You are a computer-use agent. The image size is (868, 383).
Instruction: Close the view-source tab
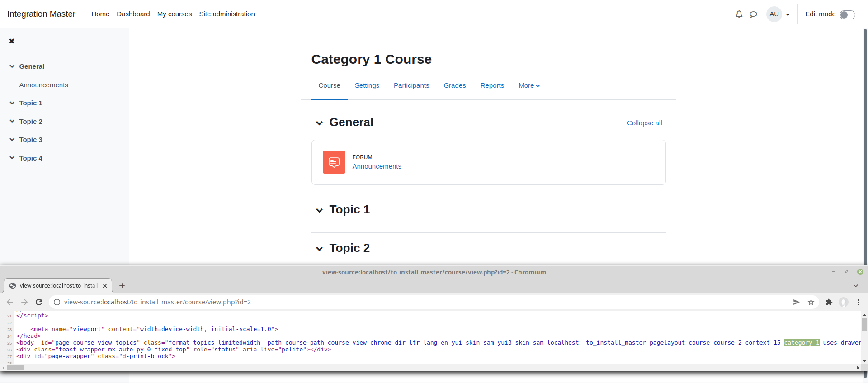pos(105,286)
